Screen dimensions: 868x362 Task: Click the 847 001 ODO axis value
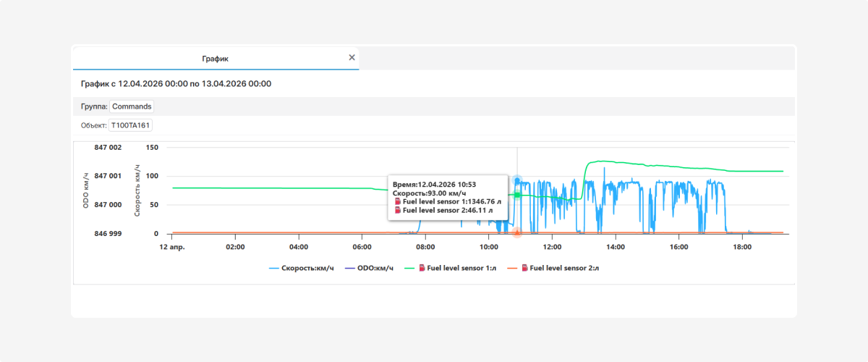pos(108,176)
